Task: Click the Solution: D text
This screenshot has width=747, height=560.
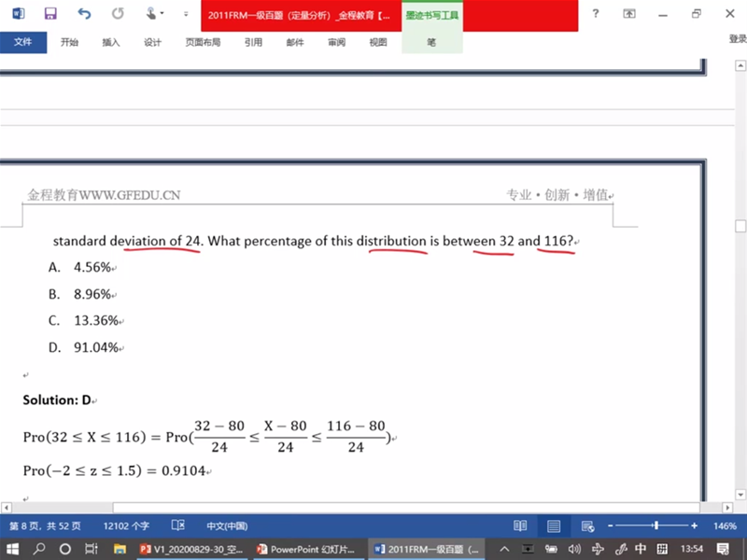Action: [57, 399]
